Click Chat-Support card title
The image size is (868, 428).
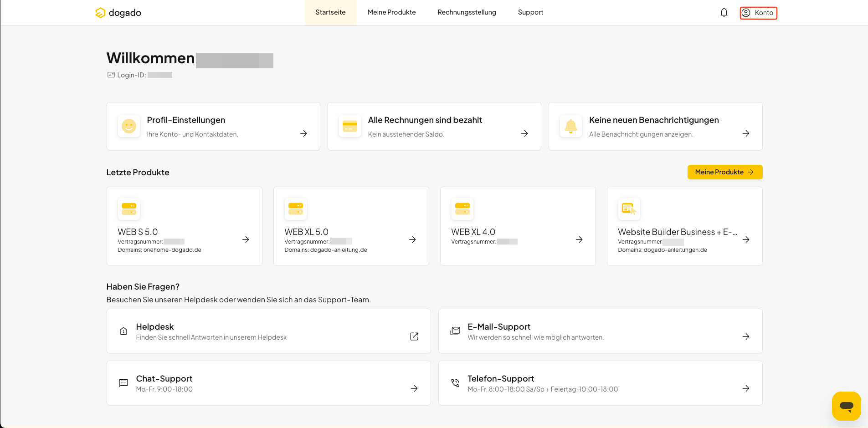click(x=164, y=379)
